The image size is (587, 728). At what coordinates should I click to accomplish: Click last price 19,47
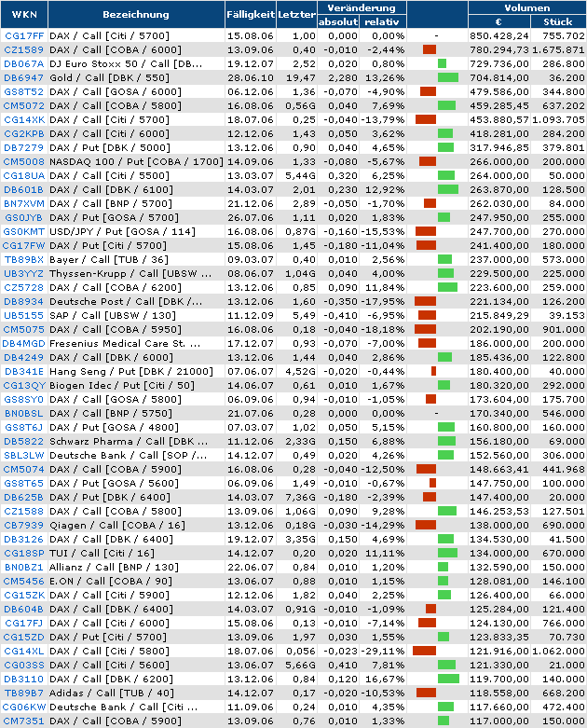tap(301, 77)
